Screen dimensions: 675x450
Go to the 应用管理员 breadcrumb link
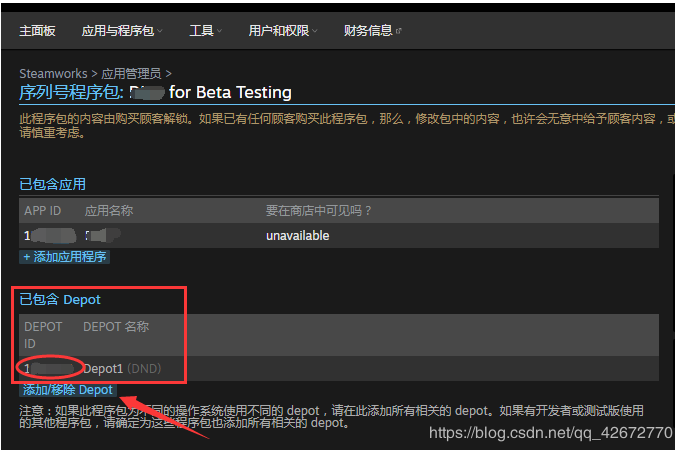(131, 74)
